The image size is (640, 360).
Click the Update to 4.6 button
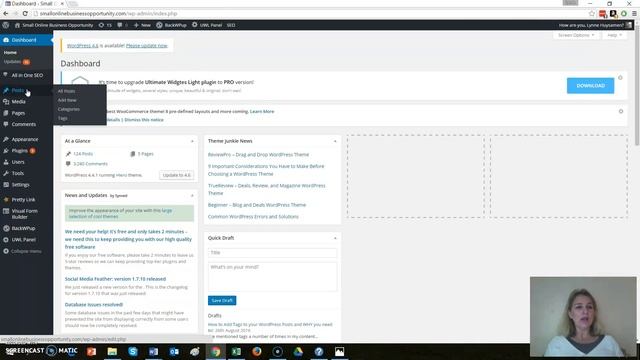pyautogui.click(x=176, y=175)
